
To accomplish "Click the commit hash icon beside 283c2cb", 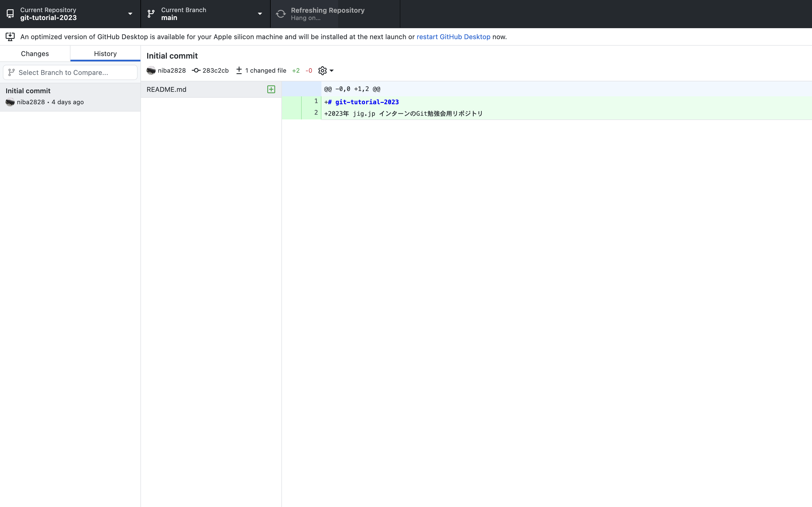I will [x=196, y=70].
